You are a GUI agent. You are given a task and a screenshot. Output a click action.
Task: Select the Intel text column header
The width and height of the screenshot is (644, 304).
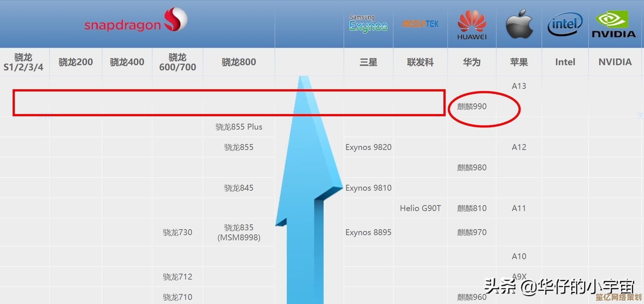(x=565, y=62)
